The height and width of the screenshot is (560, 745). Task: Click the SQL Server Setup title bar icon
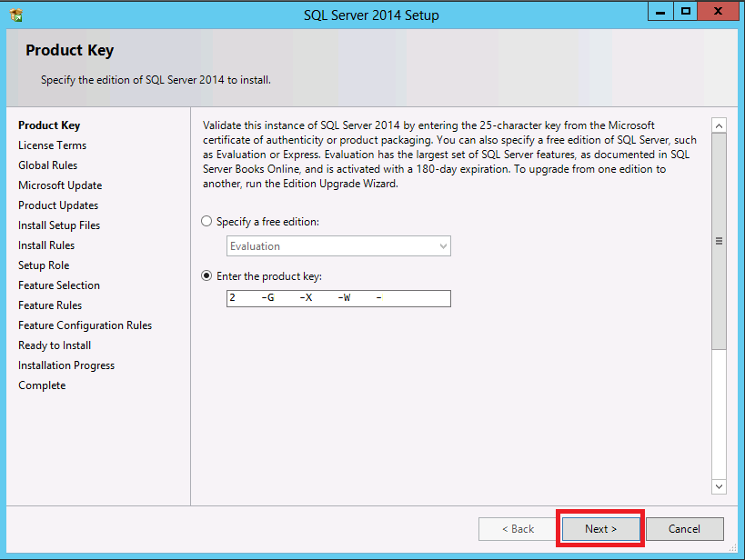pyautogui.click(x=16, y=15)
